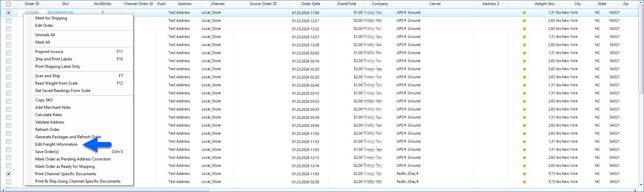Click the yellow status indicator for the FedEx 01.23.2026 02:38 order
The image size is (644, 192).
click(524, 182)
